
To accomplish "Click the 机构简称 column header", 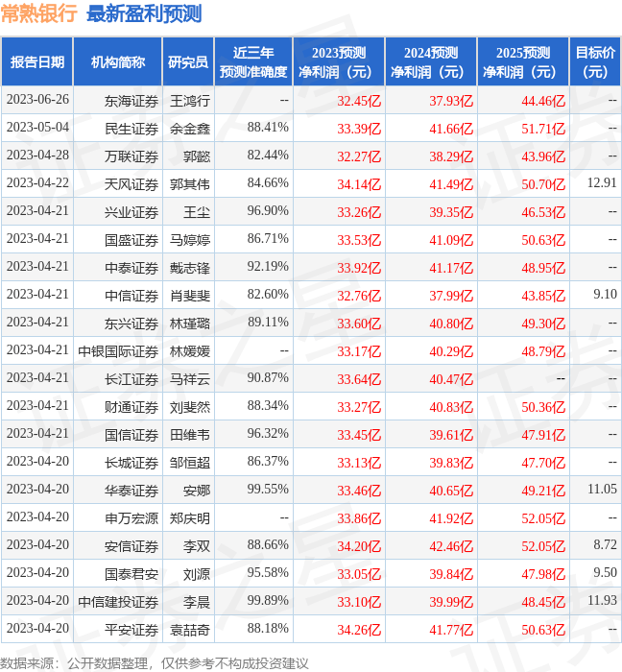I will 118,62.
